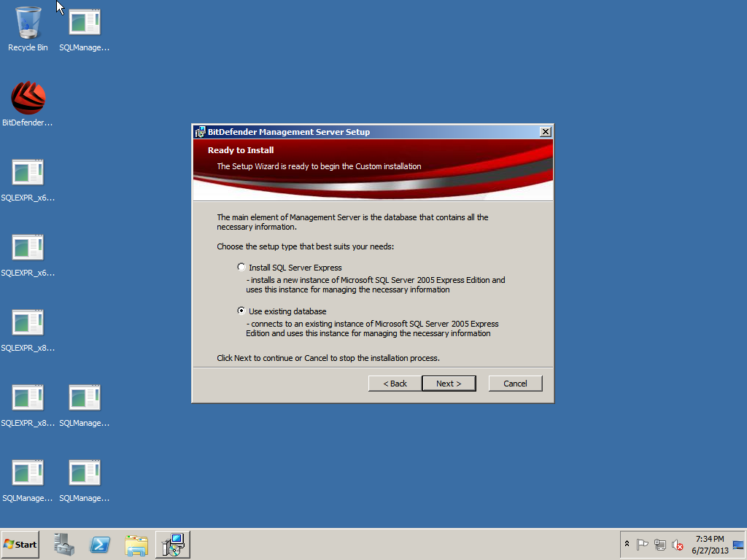
Task: Show hidden tray icons arrow
Action: click(627, 544)
